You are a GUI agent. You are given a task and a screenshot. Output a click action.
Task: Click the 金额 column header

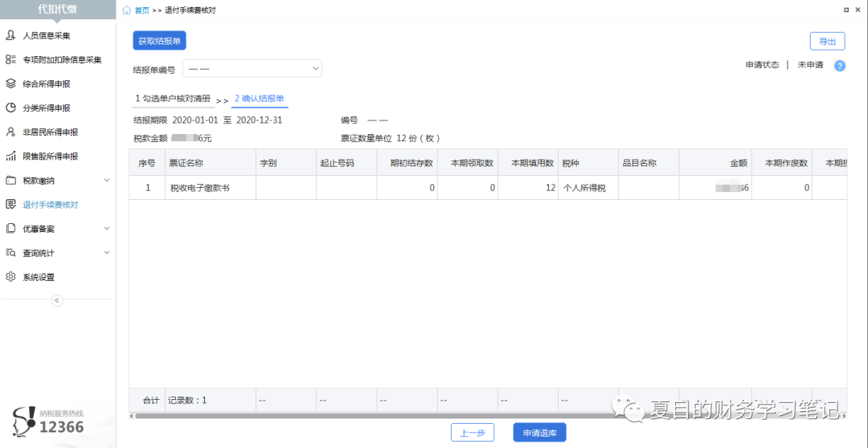(x=715, y=163)
